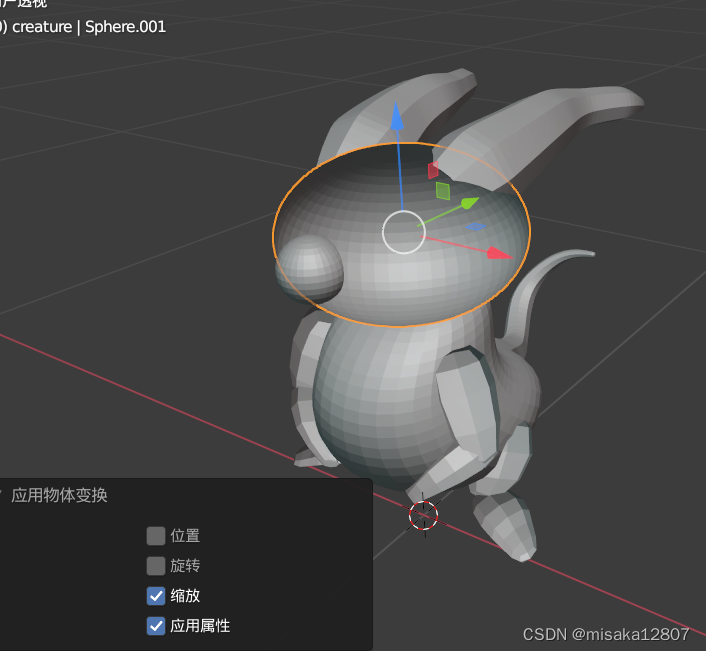Screen dimensions: 706x651
Task: Click the red plane handle of gizmo
Action: (433, 170)
